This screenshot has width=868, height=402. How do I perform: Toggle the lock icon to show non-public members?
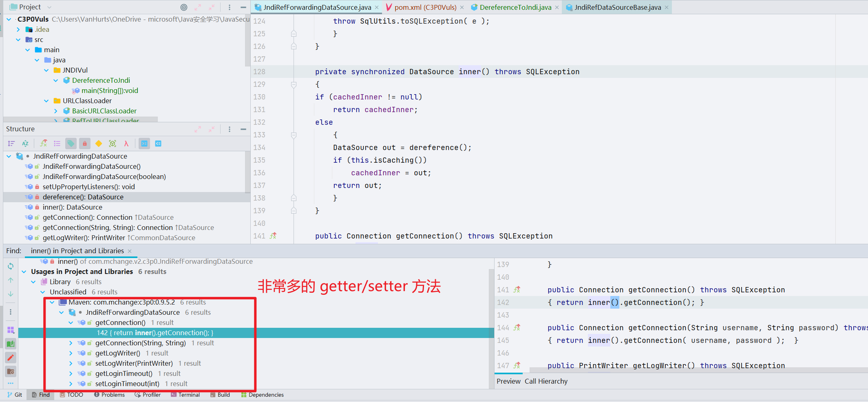click(x=84, y=143)
